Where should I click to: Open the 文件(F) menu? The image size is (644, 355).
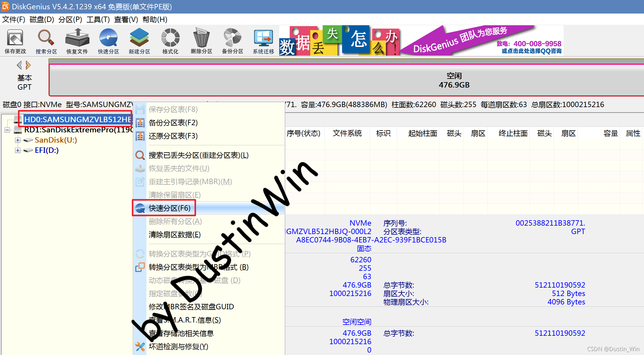coord(14,20)
